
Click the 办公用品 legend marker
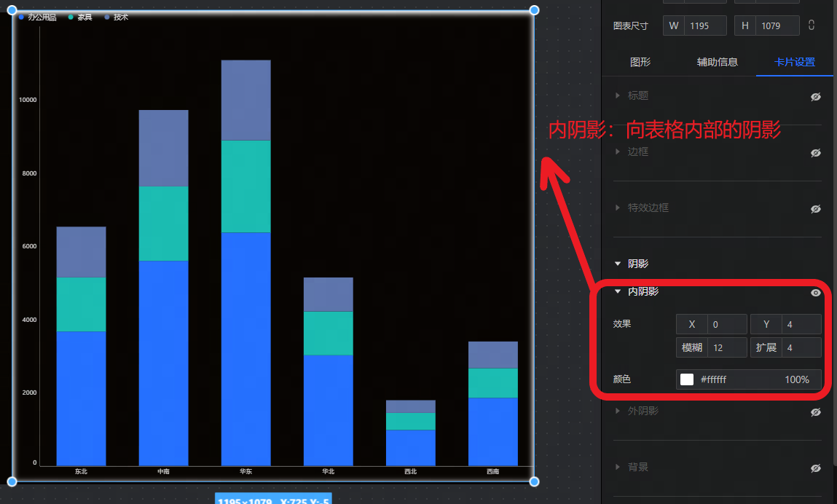pyautogui.click(x=21, y=17)
